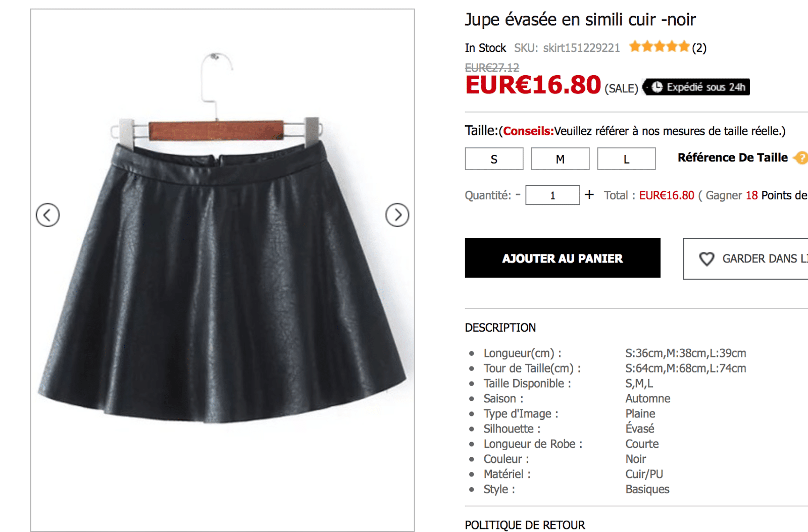Open the (2) reviews count link
This screenshot has height=532, width=808.
coord(699,48)
